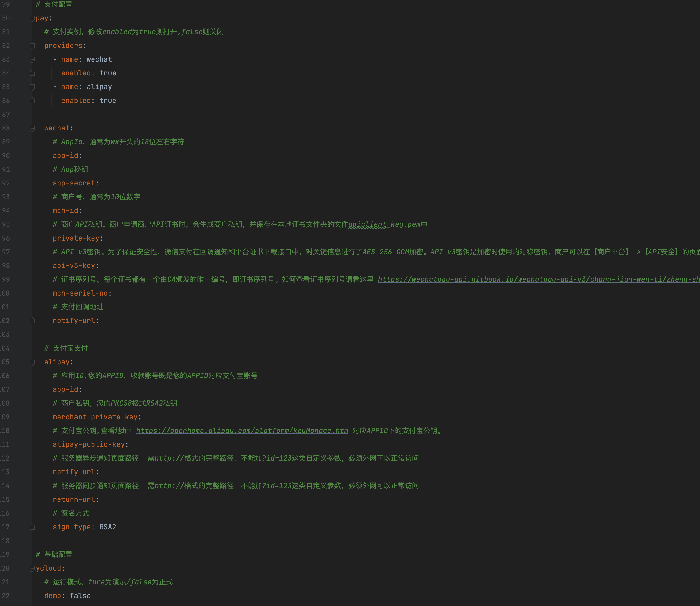Click line number 88 in gutter
Screen dimensions: 700x606
pyautogui.click(x=6, y=128)
